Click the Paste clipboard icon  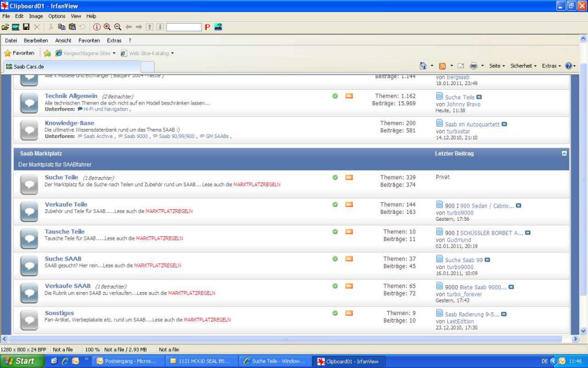72,27
